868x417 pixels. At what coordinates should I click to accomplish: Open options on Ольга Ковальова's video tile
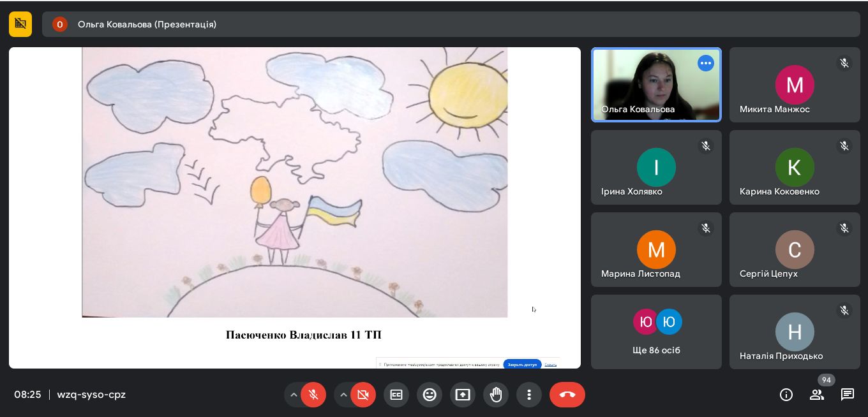(x=705, y=63)
